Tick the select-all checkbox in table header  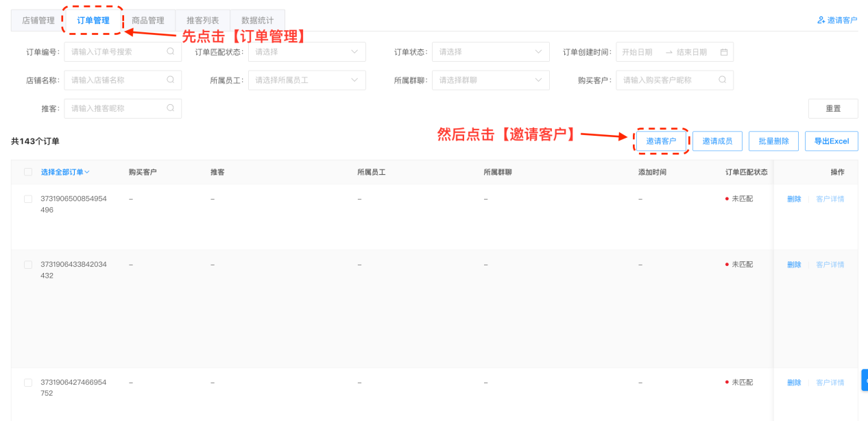pos(28,172)
